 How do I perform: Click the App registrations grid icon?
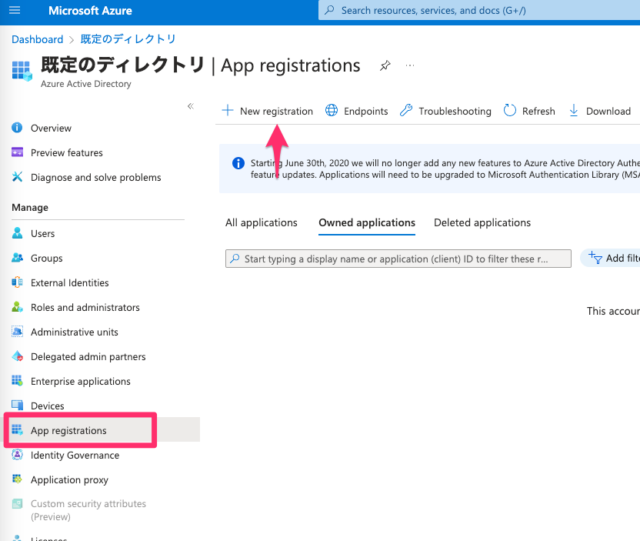17,430
